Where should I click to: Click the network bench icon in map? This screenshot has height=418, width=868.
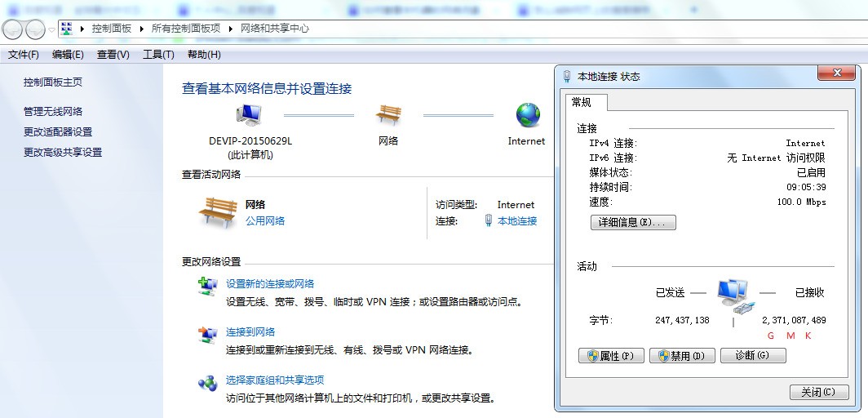pos(388,115)
